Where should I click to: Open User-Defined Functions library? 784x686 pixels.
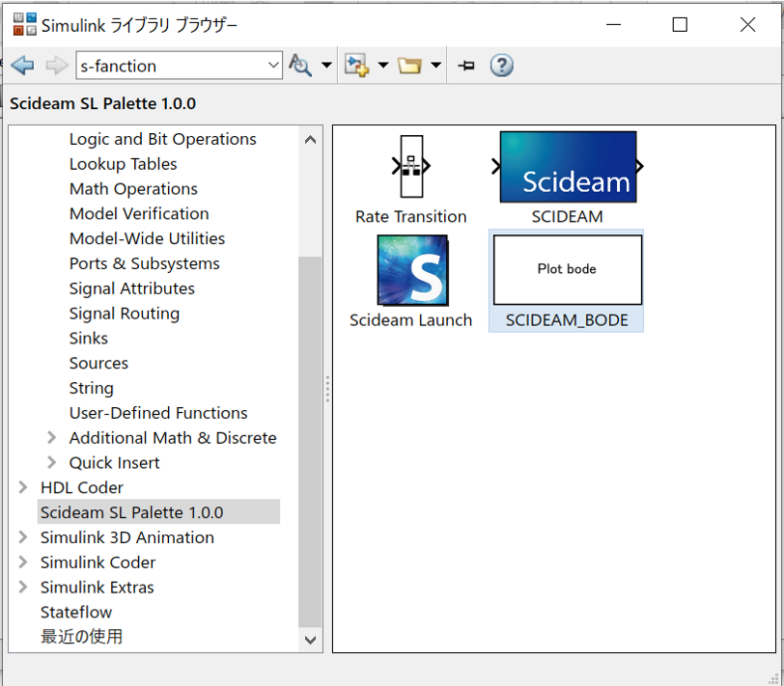pyautogui.click(x=158, y=413)
